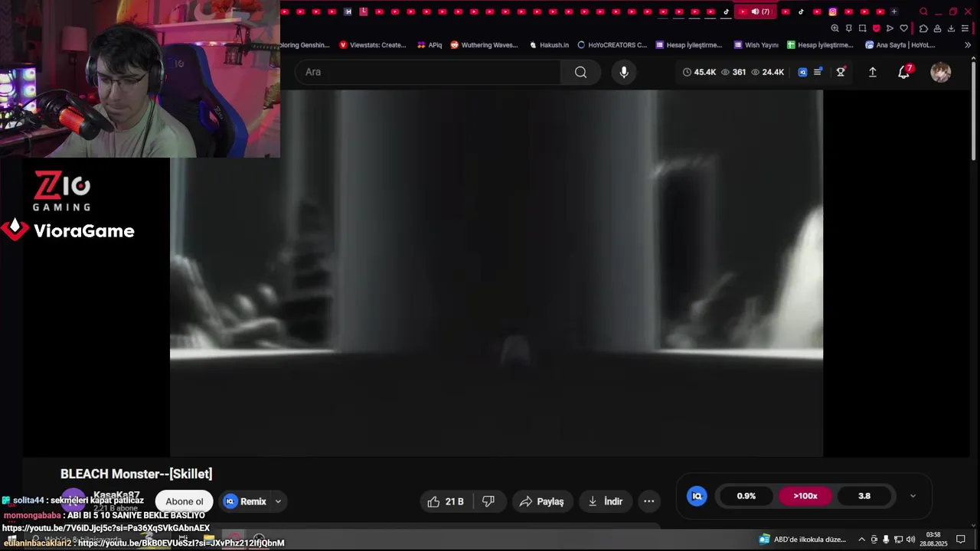Click the YouTube search magnifier button
Image resolution: width=980 pixels, height=551 pixels.
(x=580, y=72)
